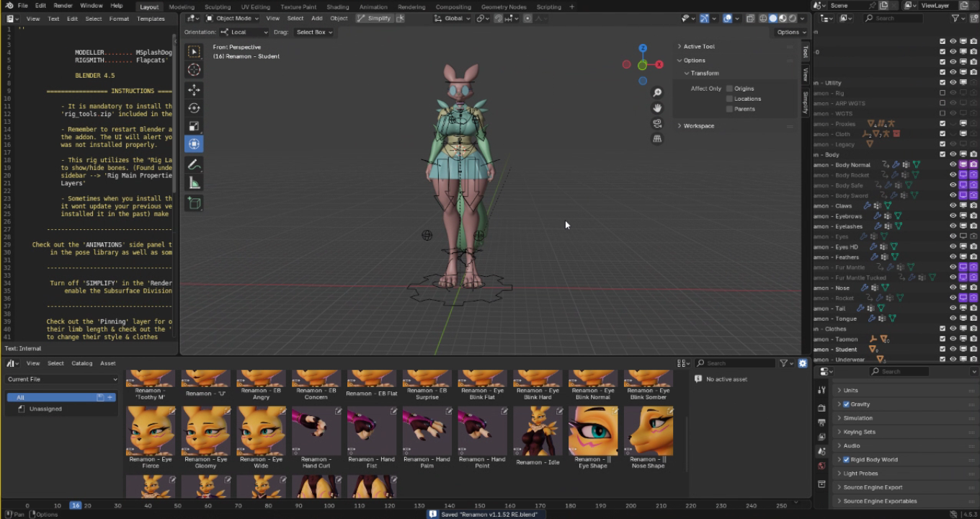The width and height of the screenshot is (980, 519).
Task: Click the zoom magnifier icon in viewport
Action: 657,93
